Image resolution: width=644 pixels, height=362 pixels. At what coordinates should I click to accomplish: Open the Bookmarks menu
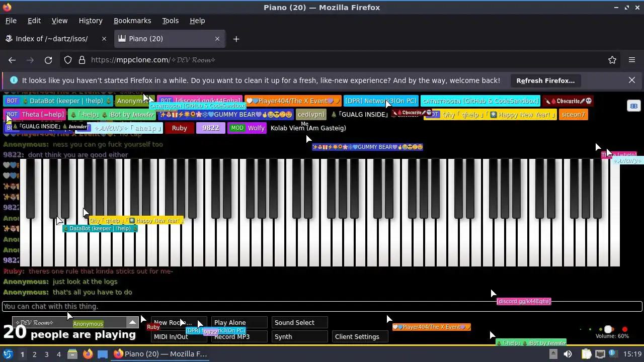132,21
